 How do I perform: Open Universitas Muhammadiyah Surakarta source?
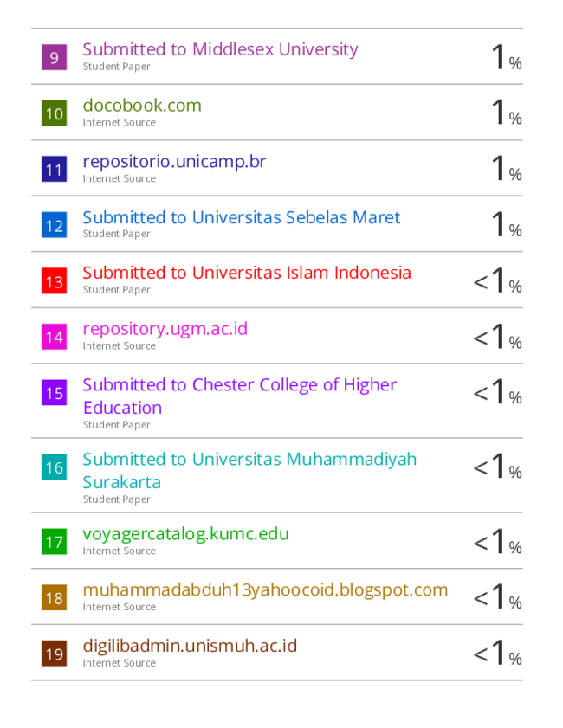pyautogui.click(x=249, y=470)
